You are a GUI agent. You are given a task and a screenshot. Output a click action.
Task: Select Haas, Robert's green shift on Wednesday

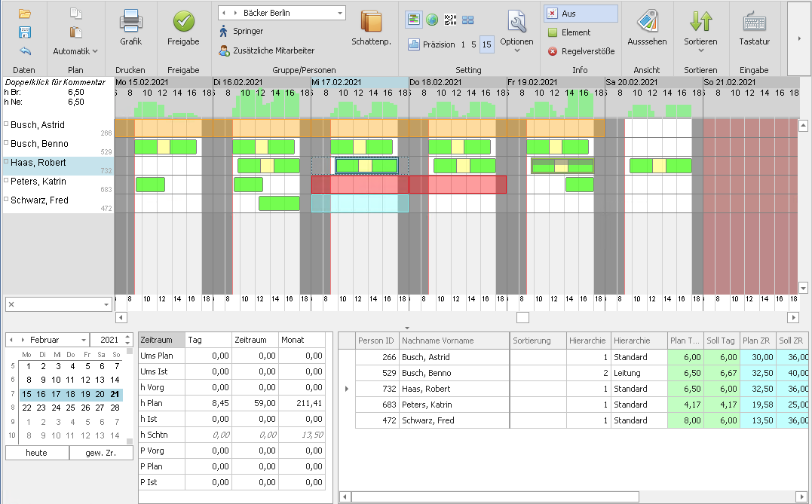[x=366, y=165]
